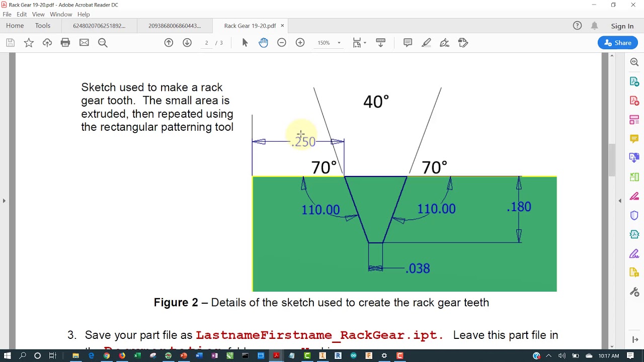Expand the left navigation pane arrow

coord(4,201)
